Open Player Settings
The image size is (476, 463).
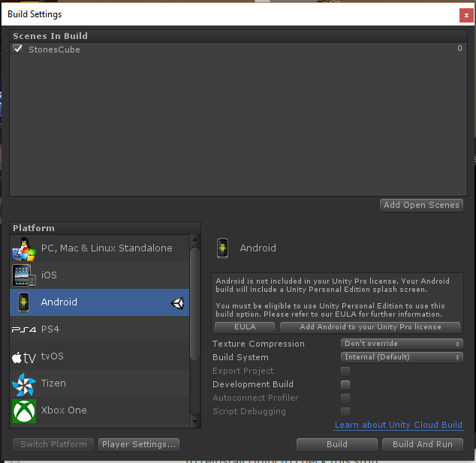point(139,444)
